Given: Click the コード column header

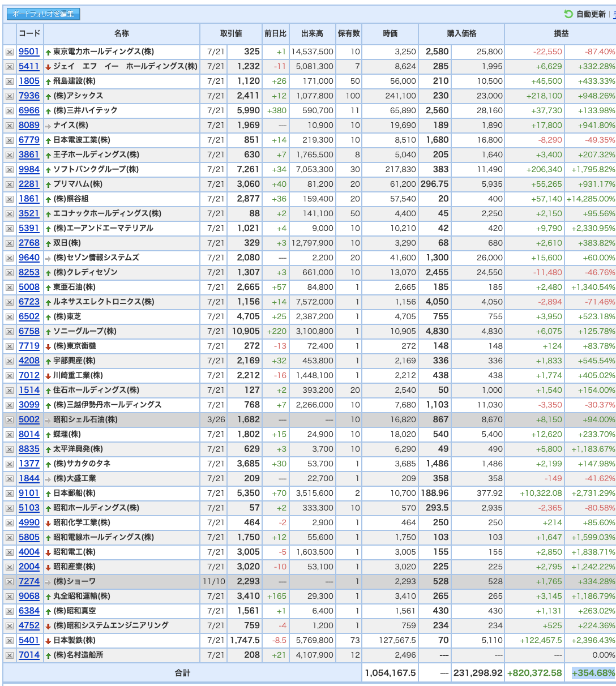Looking at the screenshot, I should coord(30,33).
